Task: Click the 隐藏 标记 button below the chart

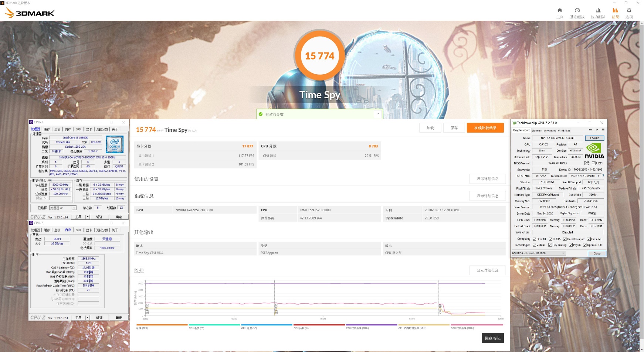Action: click(492, 338)
